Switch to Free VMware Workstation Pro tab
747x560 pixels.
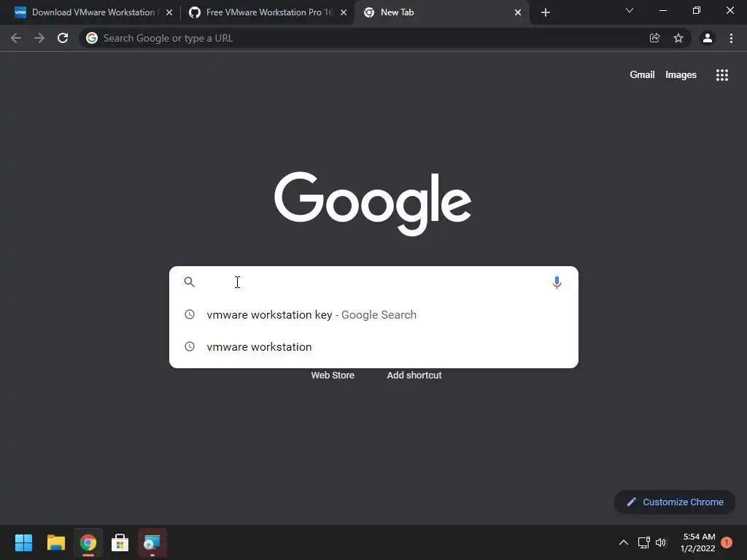[268, 12]
